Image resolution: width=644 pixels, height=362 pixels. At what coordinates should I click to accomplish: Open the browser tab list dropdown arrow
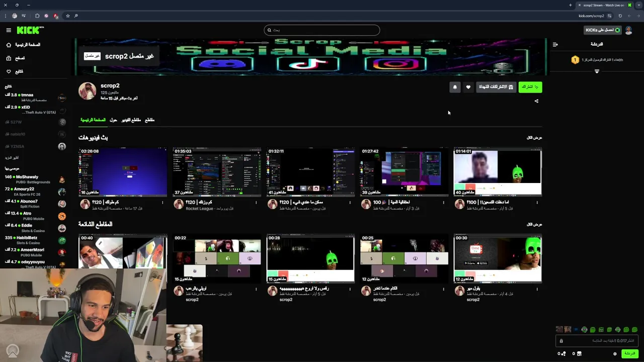639,5
